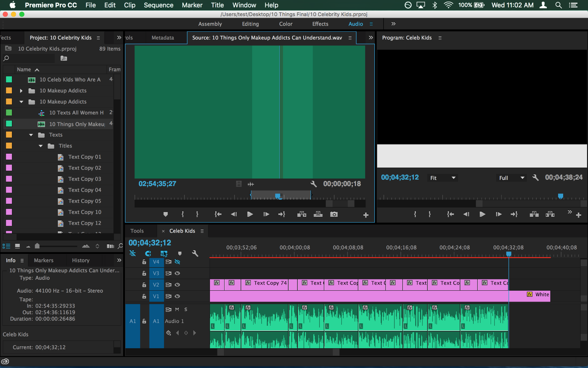Expand collapsed 10 Makeup Addicts bin
This screenshot has width=588, height=368.
point(21,91)
